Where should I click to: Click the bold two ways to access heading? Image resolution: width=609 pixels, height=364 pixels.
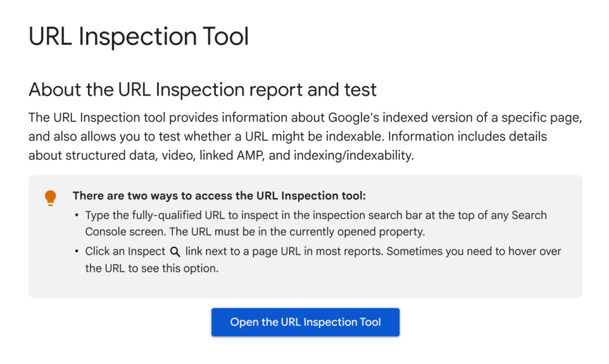(x=219, y=196)
